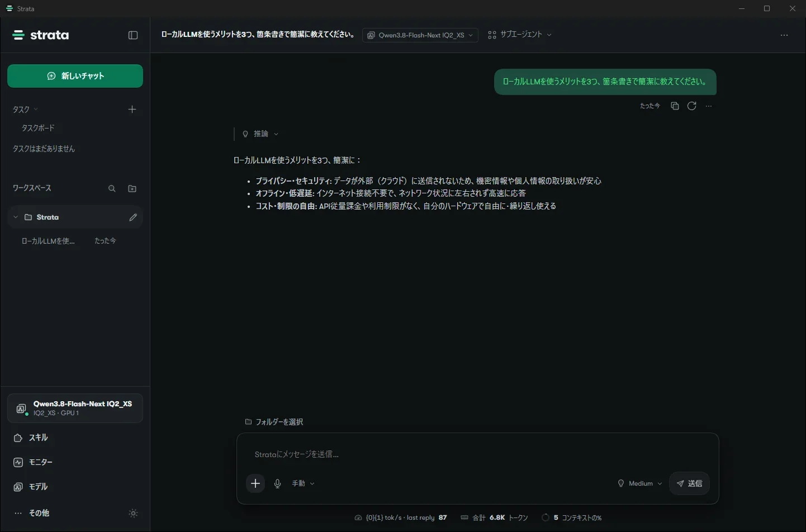Click フォルダーを選択 above input
This screenshot has height=532, width=806.
(274, 422)
